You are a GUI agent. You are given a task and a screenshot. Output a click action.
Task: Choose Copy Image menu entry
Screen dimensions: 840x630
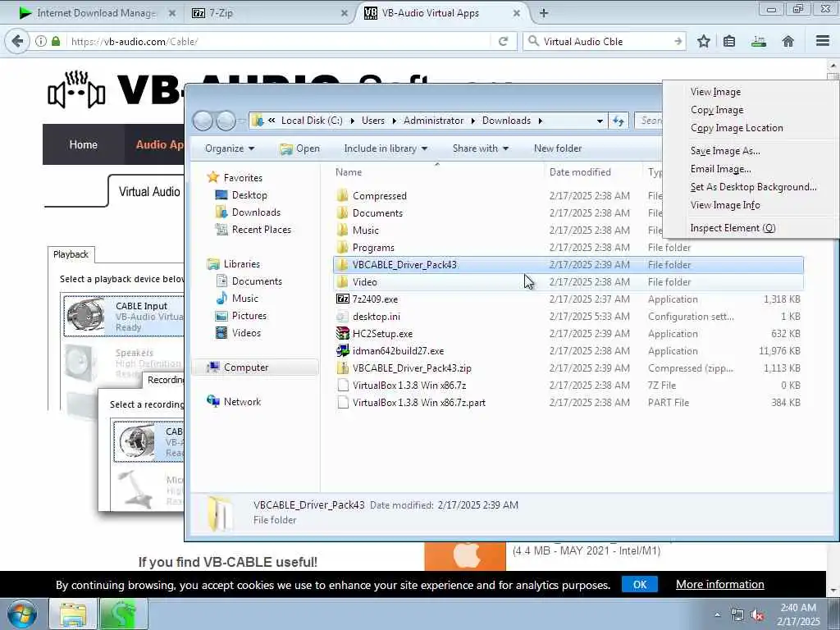(717, 110)
